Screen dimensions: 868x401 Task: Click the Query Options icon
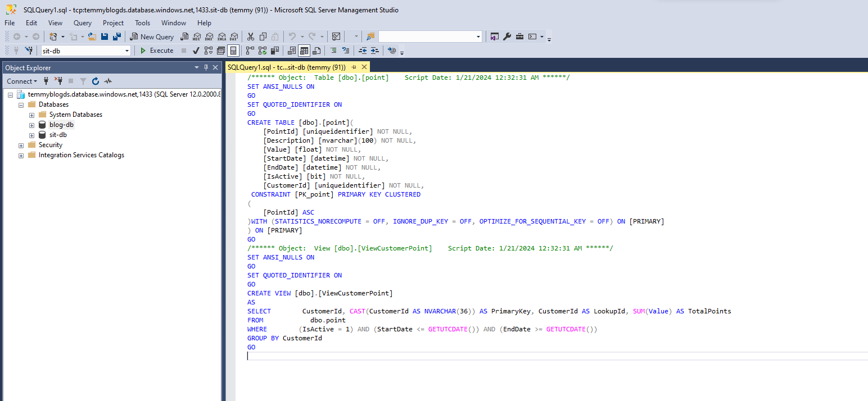coord(221,51)
